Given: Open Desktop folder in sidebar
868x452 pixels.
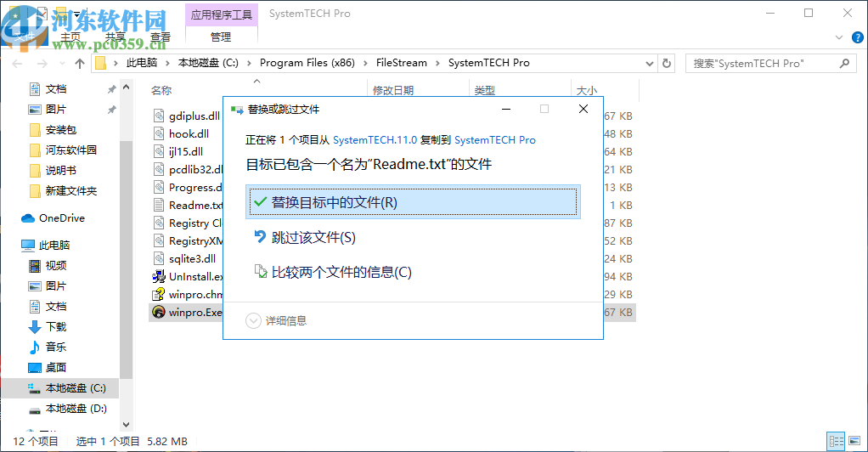Looking at the screenshot, I should [x=56, y=367].
